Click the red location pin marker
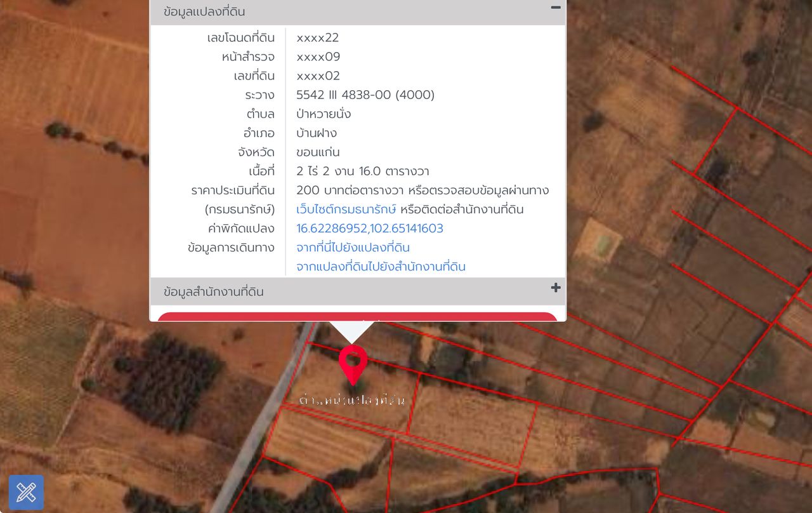The width and height of the screenshot is (812, 513). 353,362
